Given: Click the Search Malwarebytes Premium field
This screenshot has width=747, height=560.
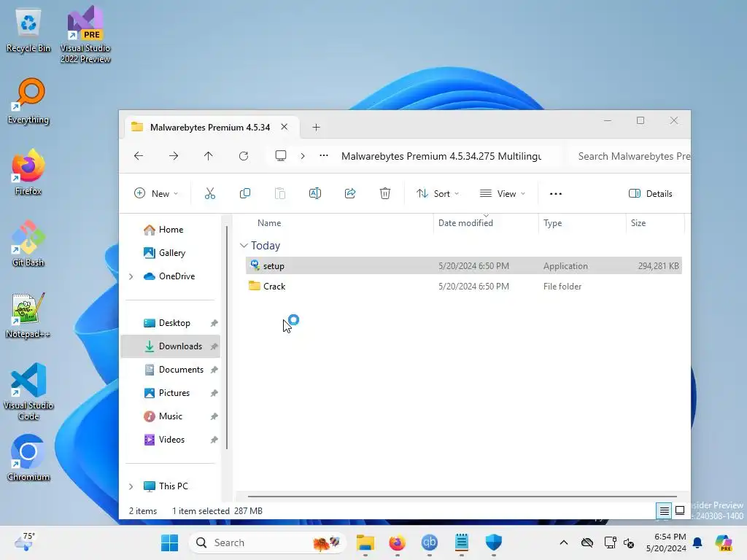Looking at the screenshot, I should pos(629,156).
